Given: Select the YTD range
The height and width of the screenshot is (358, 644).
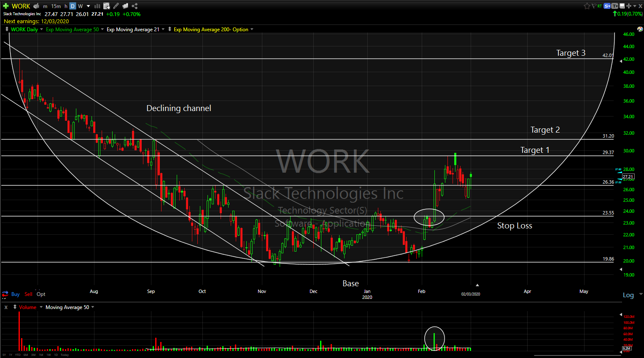Looking at the screenshot, I should click(x=18, y=355).
